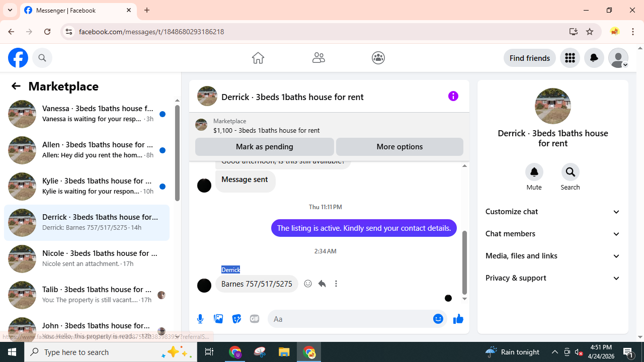React to the Barnes message with emoji
Screen dimensions: 644x362
308,284
